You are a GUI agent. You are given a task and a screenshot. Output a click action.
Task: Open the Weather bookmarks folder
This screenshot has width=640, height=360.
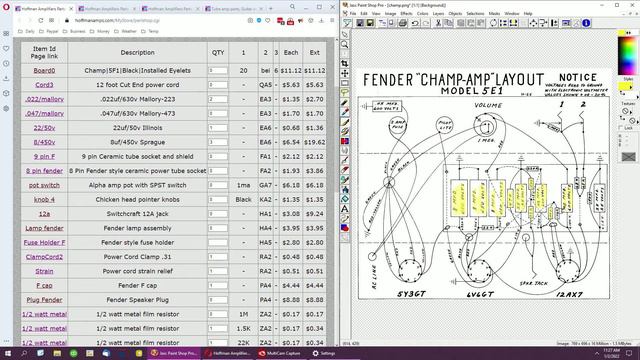point(125,31)
